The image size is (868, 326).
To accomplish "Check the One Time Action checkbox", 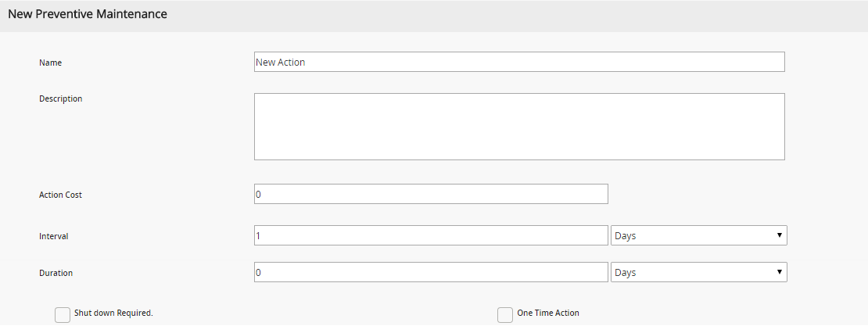I will point(505,315).
